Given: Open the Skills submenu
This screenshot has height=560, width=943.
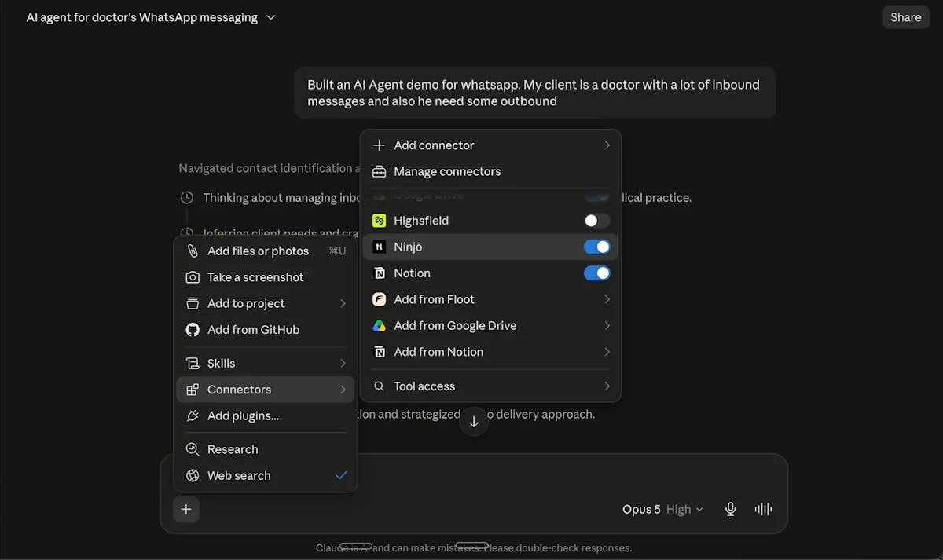Looking at the screenshot, I should pos(266,363).
